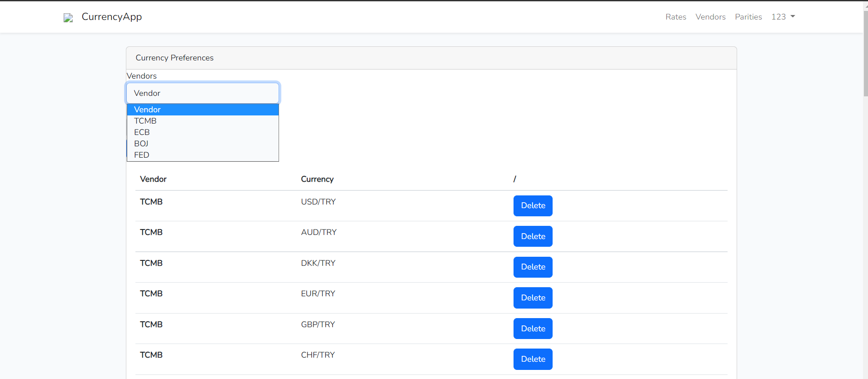Click the CurrencyApp logo image
Image resolution: width=868 pixels, height=379 pixels.
coord(68,18)
